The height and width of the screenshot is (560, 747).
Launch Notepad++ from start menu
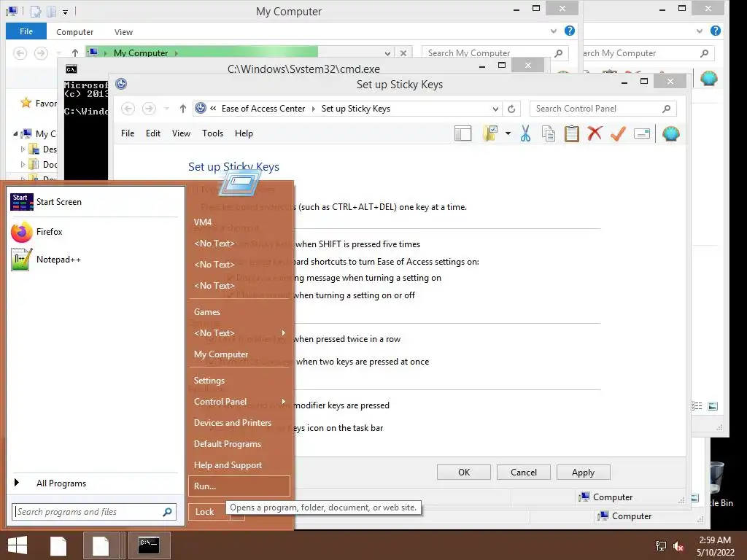(94, 260)
